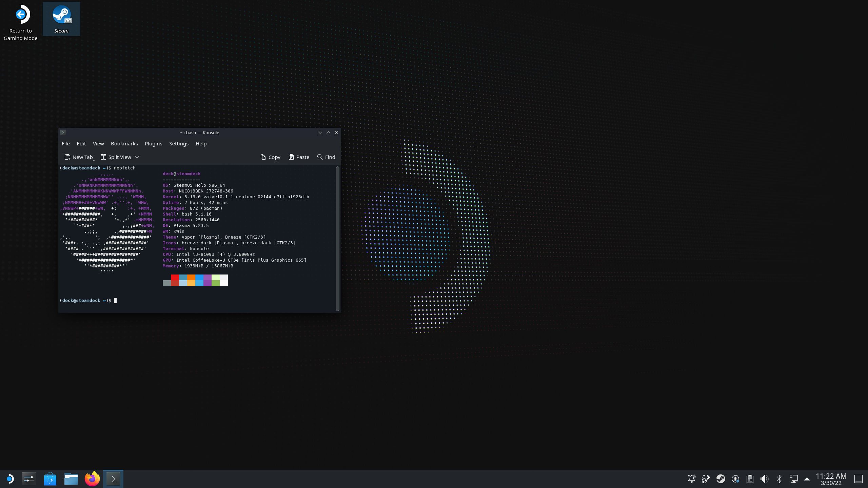Open the File menu in Konsole
Screen dimensions: 868x488
pyautogui.click(x=66, y=144)
